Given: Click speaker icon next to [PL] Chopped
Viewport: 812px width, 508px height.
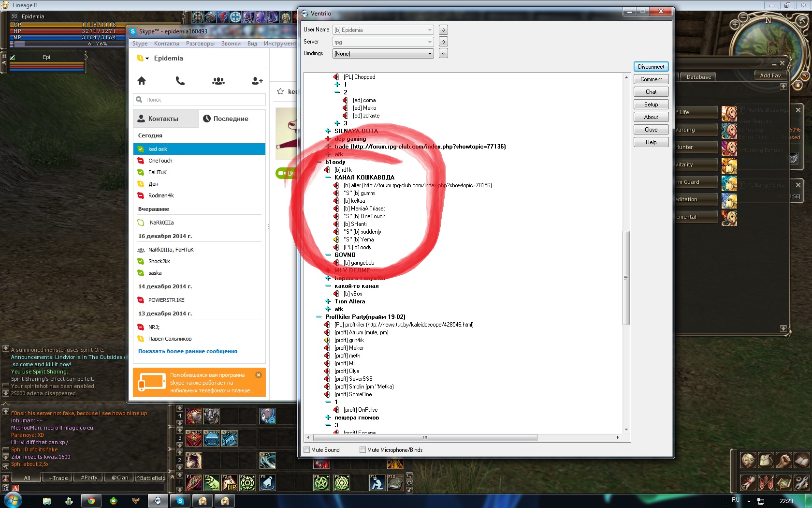Looking at the screenshot, I should [x=336, y=77].
